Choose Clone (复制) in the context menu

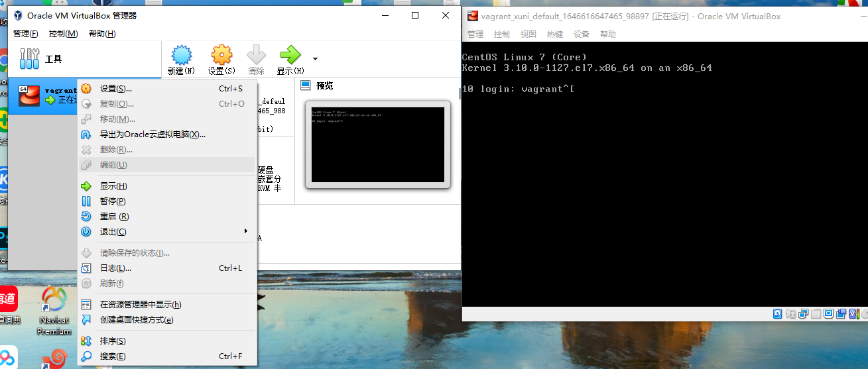coord(166,103)
